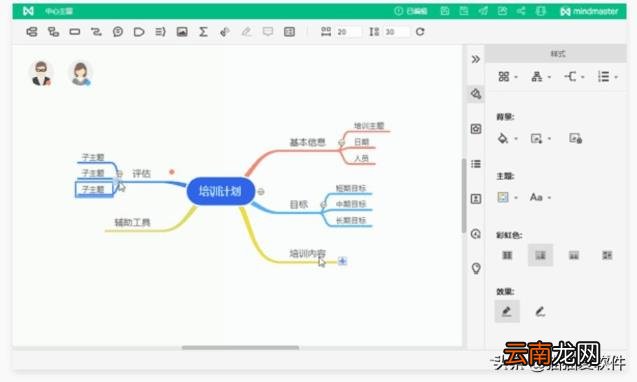Open the background fill color dropdown

click(x=507, y=139)
